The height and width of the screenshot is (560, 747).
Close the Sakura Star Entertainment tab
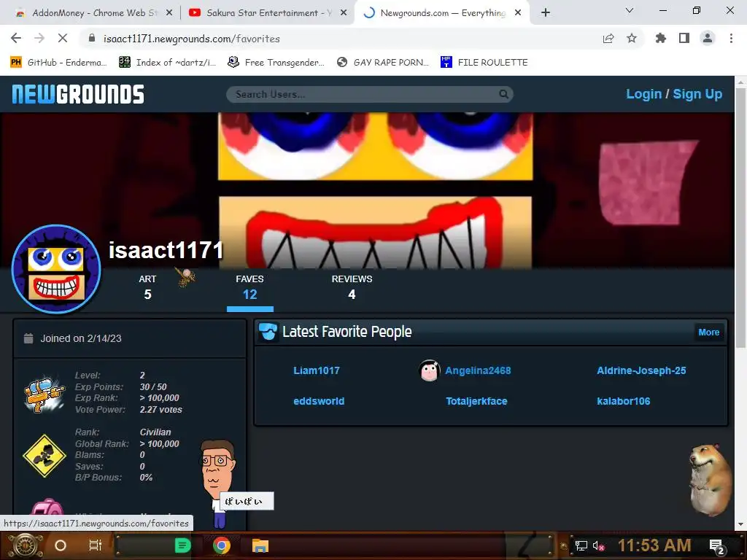pyautogui.click(x=344, y=13)
